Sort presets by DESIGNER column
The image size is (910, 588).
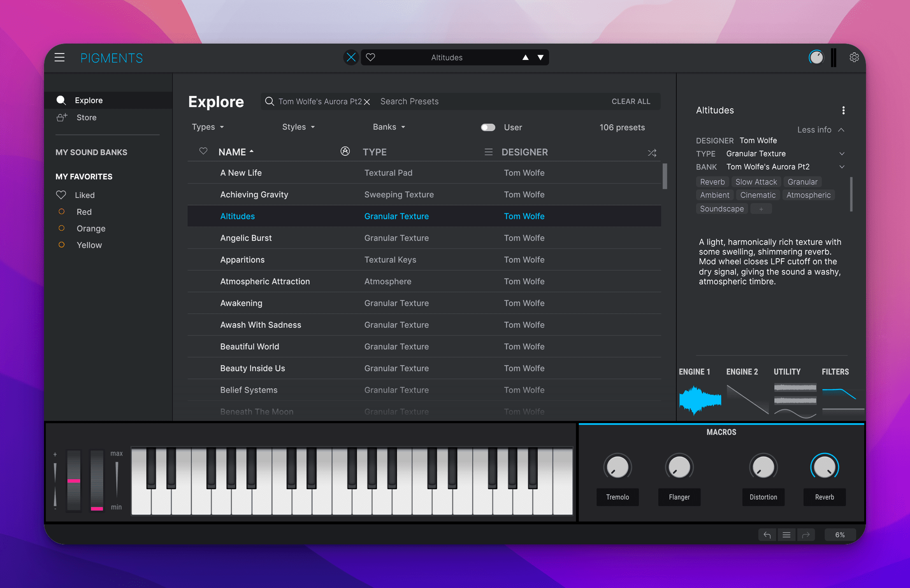[x=525, y=152]
